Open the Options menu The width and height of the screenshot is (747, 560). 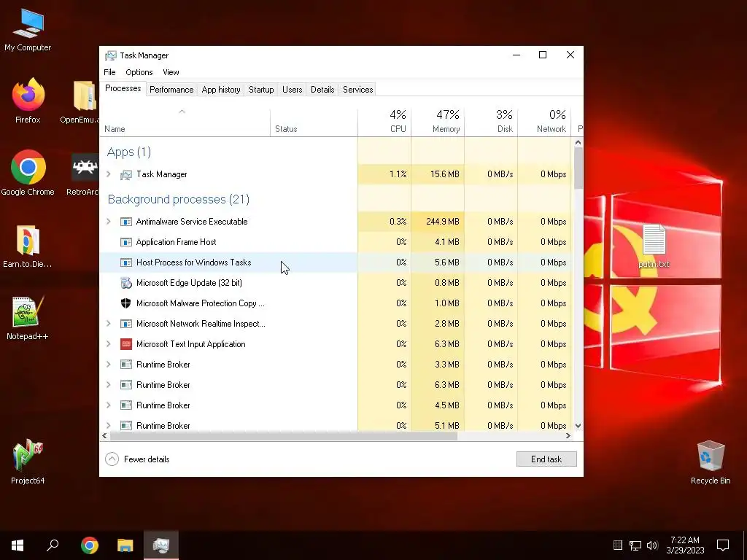pos(139,72)
